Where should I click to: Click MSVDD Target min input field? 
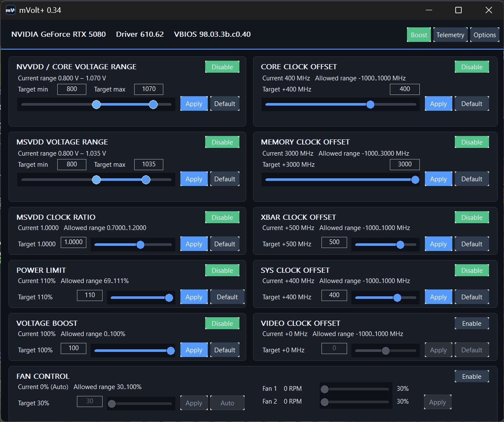click(x=72, y=164)
